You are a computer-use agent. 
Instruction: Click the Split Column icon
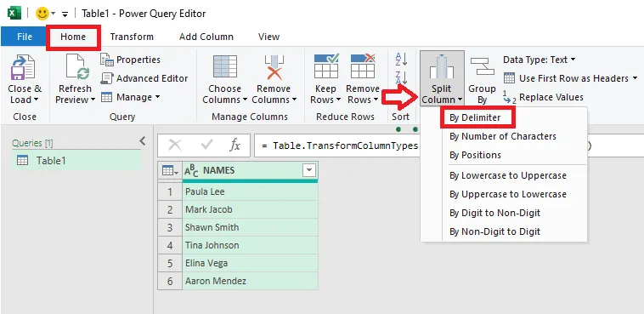tap(442, 66)
